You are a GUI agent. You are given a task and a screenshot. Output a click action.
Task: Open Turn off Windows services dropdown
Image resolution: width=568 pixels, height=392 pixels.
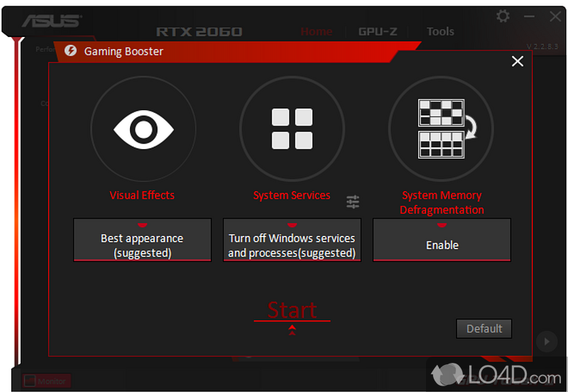tap(292, 240)
